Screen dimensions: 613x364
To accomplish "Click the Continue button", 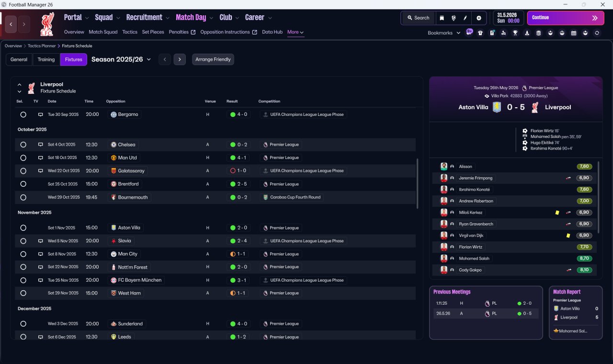I will [x=566, y=18].
